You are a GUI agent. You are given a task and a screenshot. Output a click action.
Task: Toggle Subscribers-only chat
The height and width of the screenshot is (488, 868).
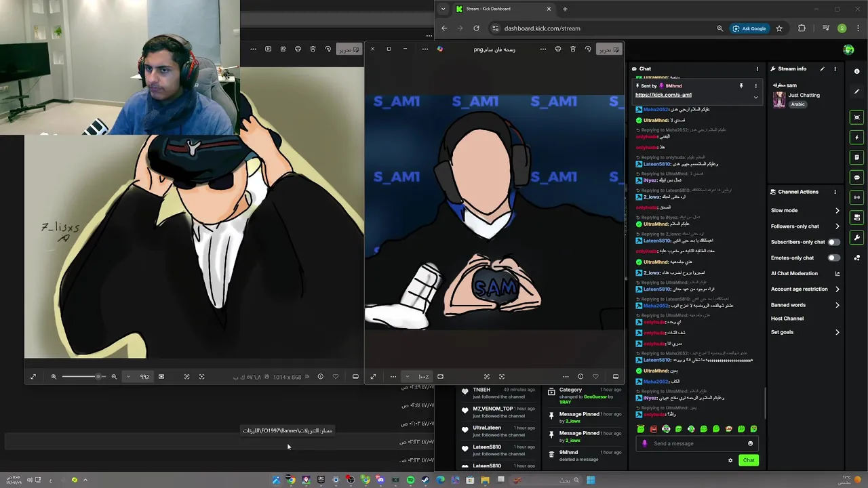pos(833,242)
